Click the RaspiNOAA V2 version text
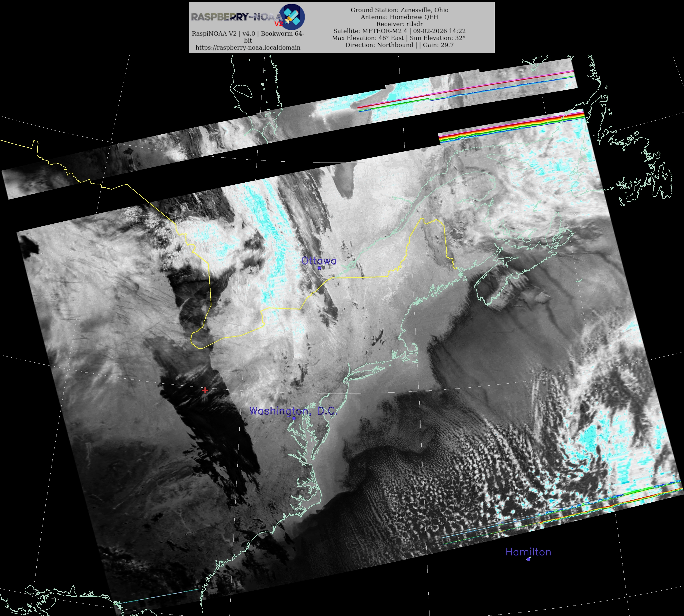Screen dimensions: 684x616 click(248, 33)
